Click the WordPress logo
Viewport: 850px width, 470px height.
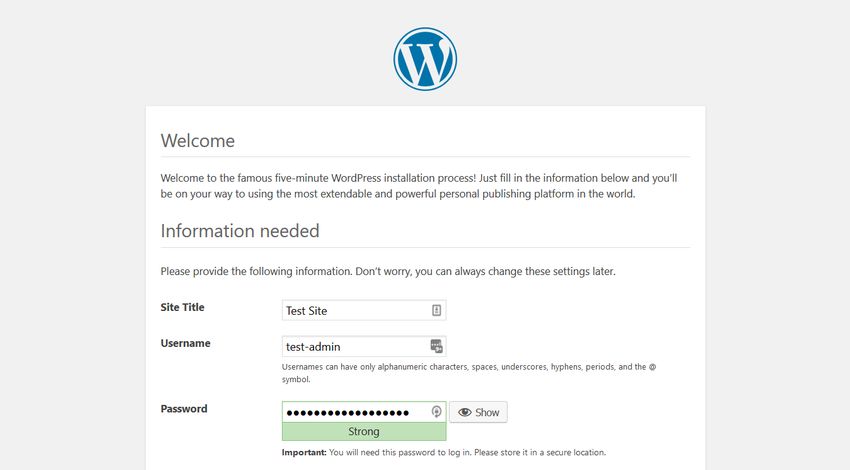tap(425, 59)
